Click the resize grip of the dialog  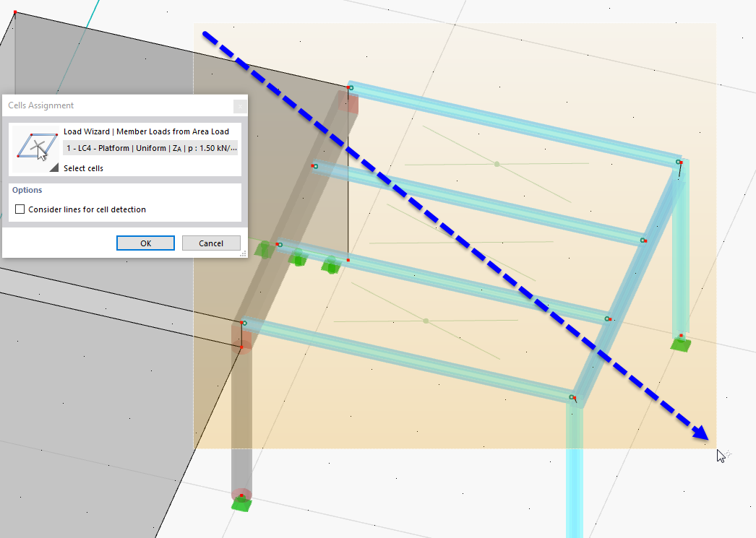click(244, 254)
